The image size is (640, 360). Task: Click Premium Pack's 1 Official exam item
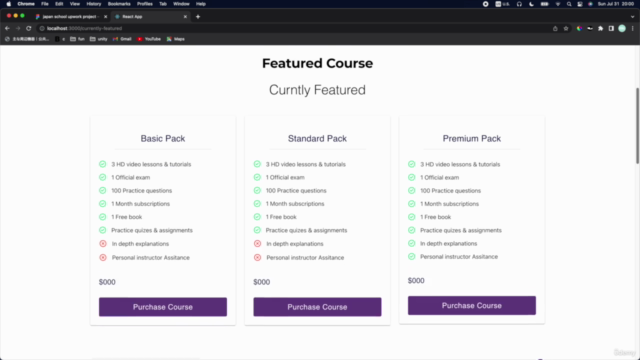pos(440,178)
